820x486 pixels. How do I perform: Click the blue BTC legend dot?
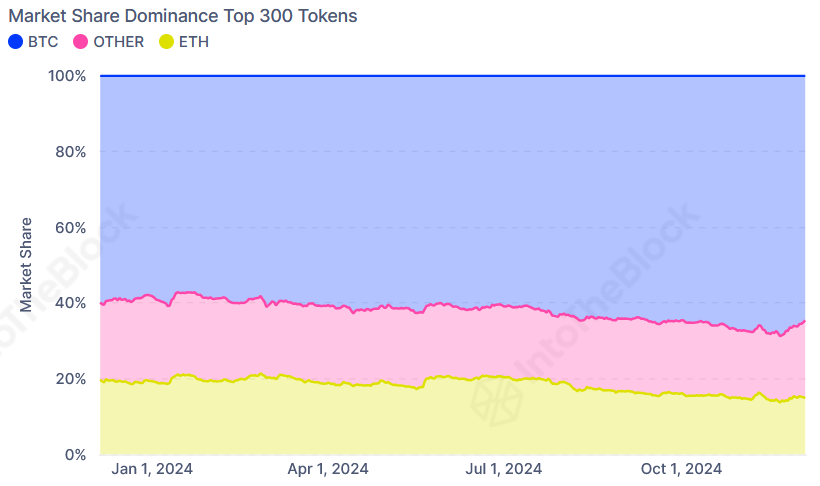(15, 42)
